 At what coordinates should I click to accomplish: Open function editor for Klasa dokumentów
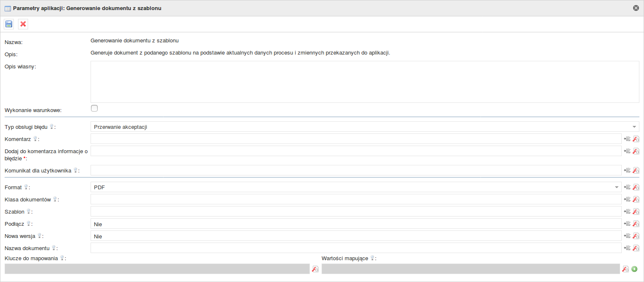636,199
